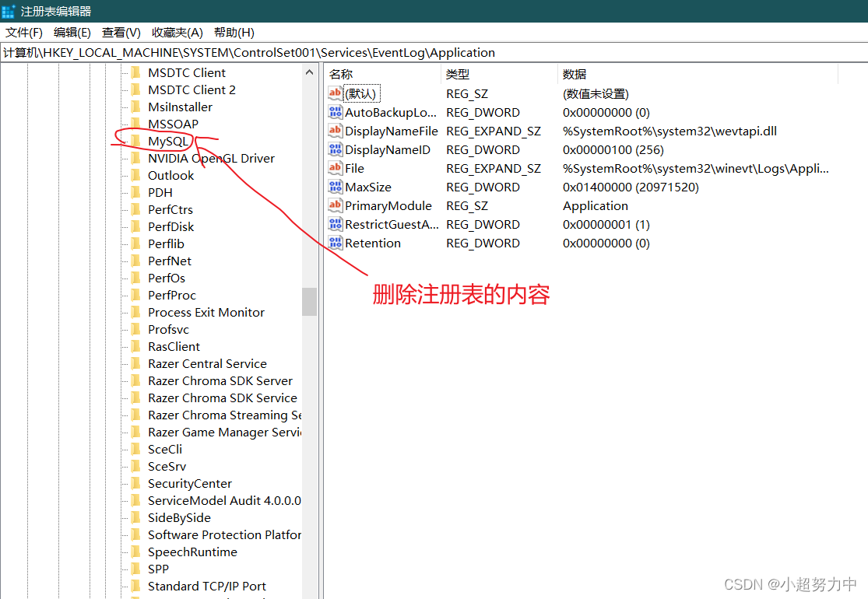Screen dimensions: 868x599
Task: Click the icon beside DisplayNameFile
Action: pyautogui.click(x=335, y=131)
